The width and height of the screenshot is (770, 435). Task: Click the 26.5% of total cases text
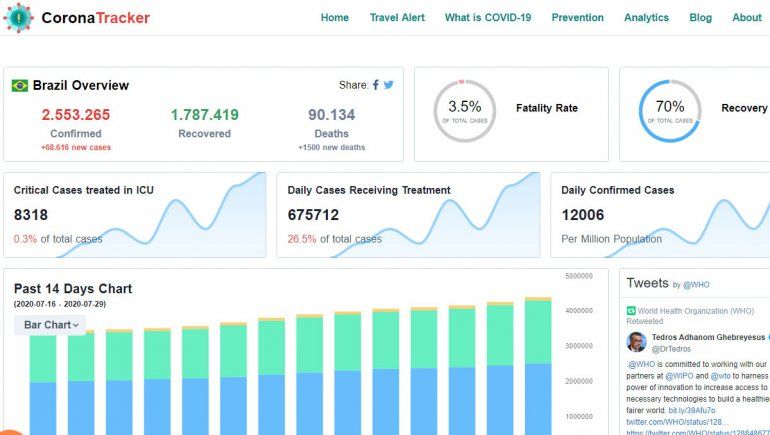pyautogui.click(x=334, y=239)
